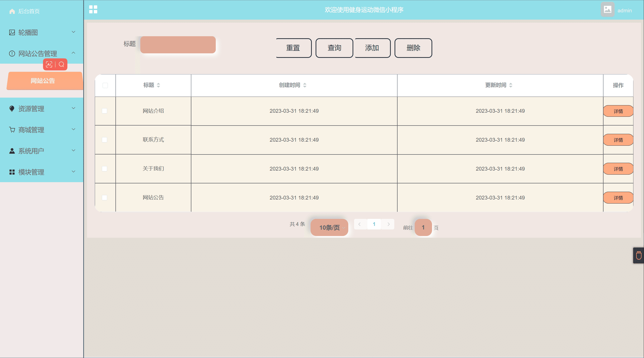Toggle the select-all checkbox in table header

pyautogui.click(x=105, y=86)
